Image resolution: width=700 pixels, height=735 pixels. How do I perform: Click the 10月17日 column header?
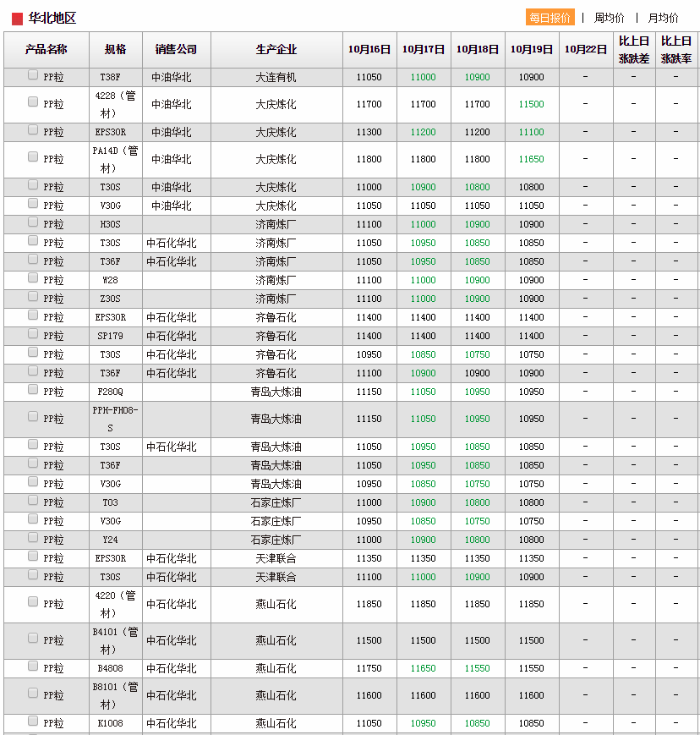424,49
